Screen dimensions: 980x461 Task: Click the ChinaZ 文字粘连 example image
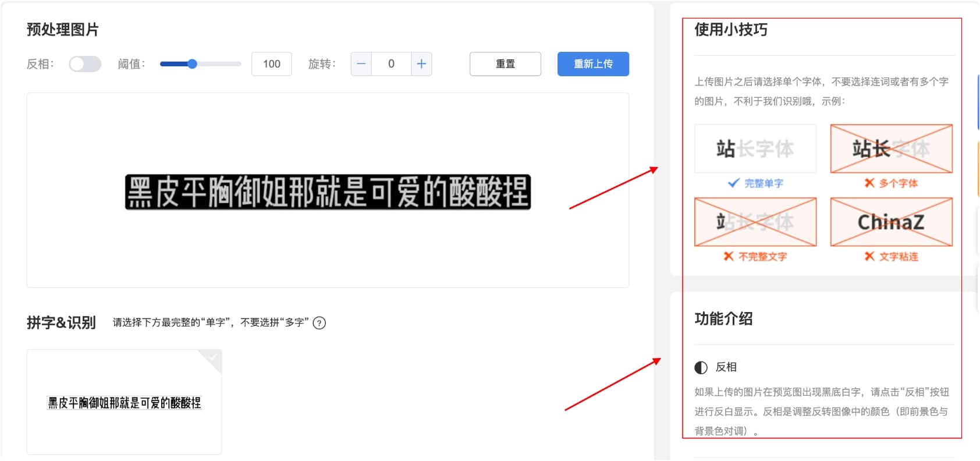[x=891, y=222]
